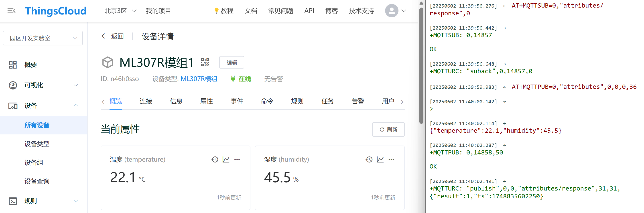The width and height of the screenshot is (644, 213).
Task: Open the ML307R模组 device type link
Action: pyautogui.click(x=199, y=79)
